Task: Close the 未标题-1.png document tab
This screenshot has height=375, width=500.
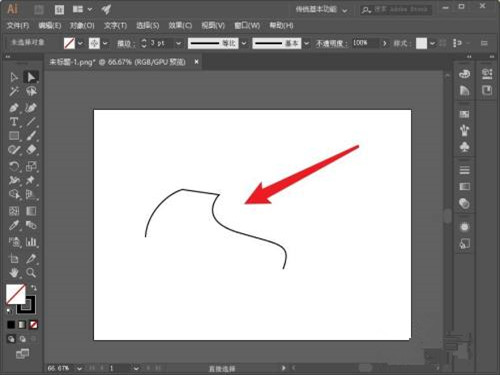Action: 197,62
